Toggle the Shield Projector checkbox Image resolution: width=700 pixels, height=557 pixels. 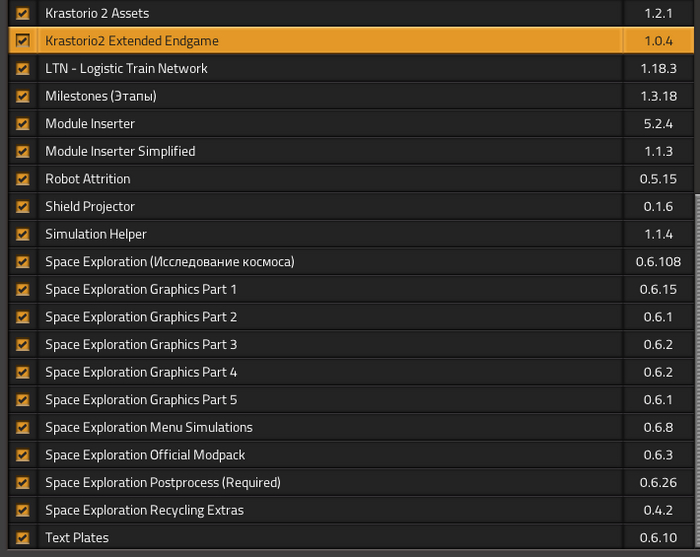[x=22, y=207]
